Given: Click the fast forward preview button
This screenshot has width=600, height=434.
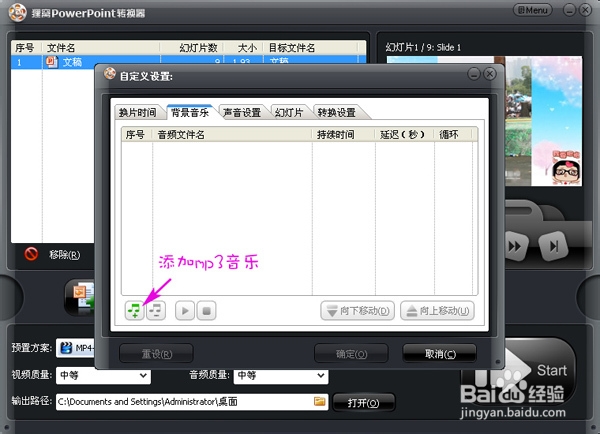Looking at the screenshot, I should pos(515,247).
